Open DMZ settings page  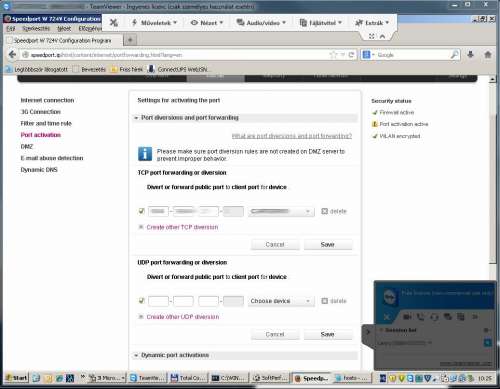point(27,147)
